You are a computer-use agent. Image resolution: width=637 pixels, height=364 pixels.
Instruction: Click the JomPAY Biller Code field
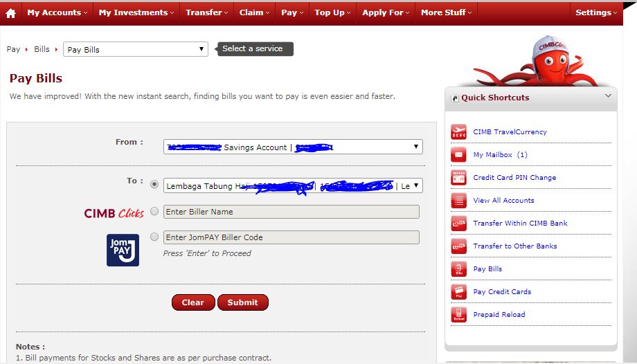pyautogui.click(x=291, y=237)
